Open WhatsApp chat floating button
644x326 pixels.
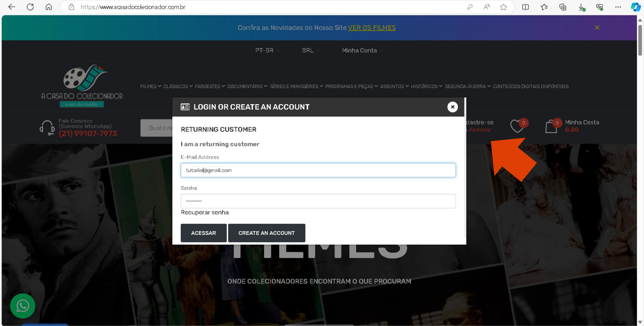point(23,306)
